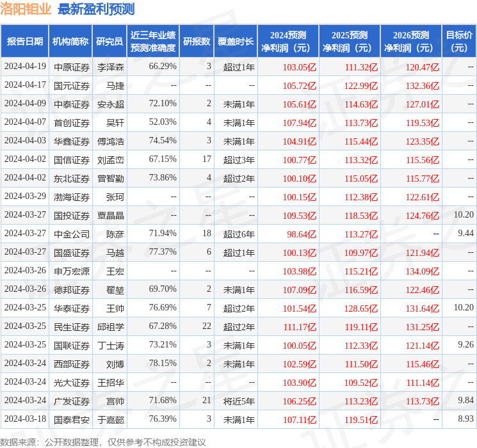Click the report date 2024-03-29

point(25,196)
